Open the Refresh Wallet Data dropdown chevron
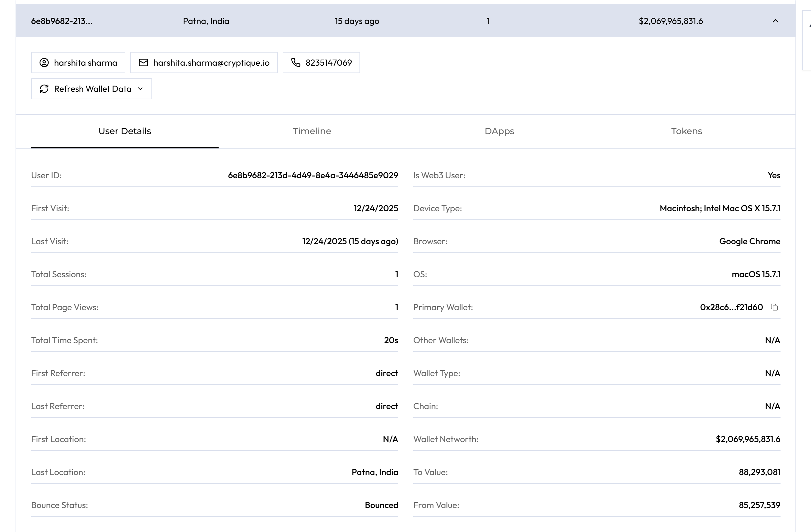This screenshot has width=811, height=532. [140, 89]
